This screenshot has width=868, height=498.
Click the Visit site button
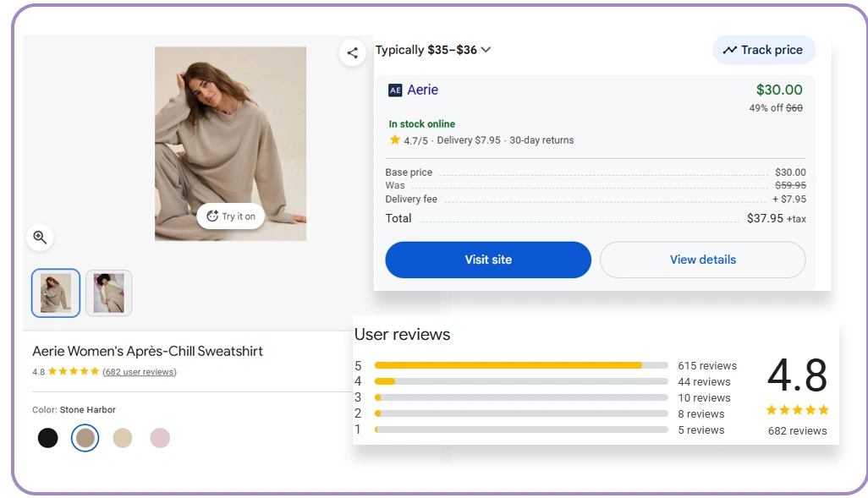click(488, 260)
